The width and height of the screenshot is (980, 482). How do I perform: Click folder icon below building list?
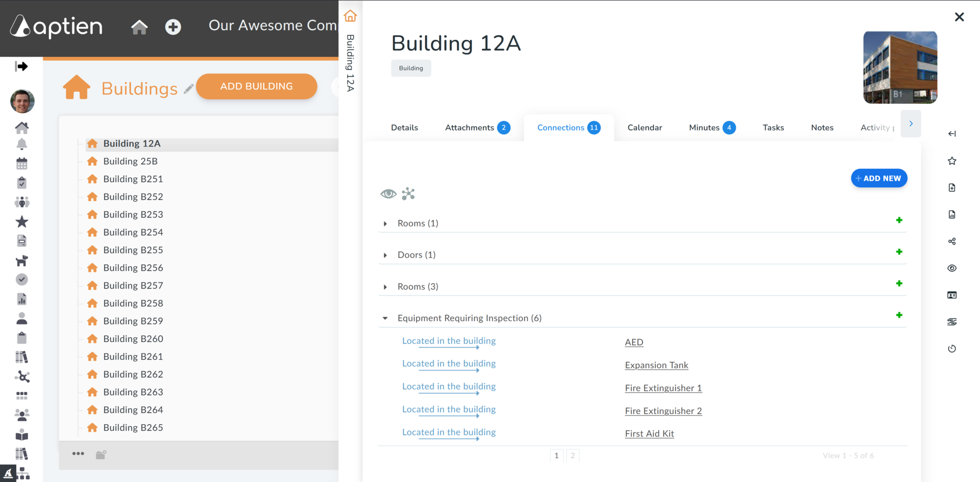[x=101, y=454]
